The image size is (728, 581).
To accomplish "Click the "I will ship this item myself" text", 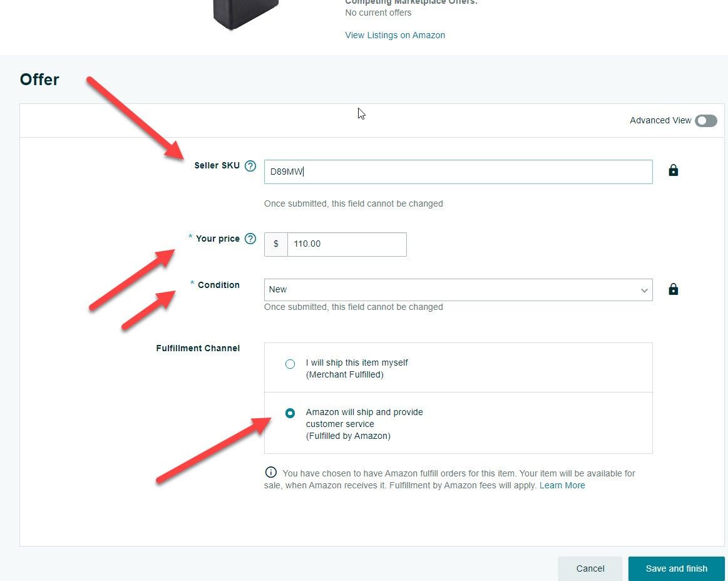I will pyautogui.click(x=357, y=362).
